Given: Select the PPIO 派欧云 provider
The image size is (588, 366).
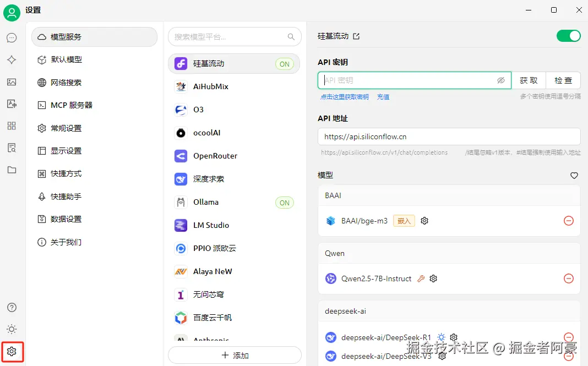Looking at the screenshot, I should point(234,248).
